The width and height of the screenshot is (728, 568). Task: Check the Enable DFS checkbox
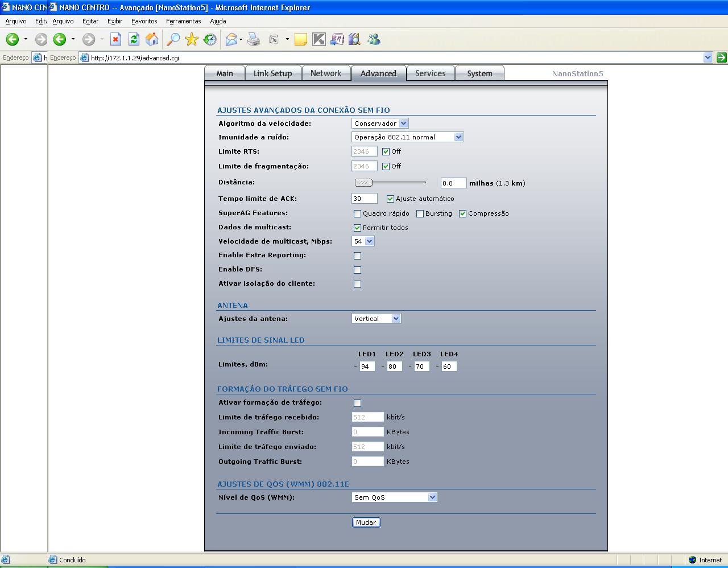coord(357,270)
